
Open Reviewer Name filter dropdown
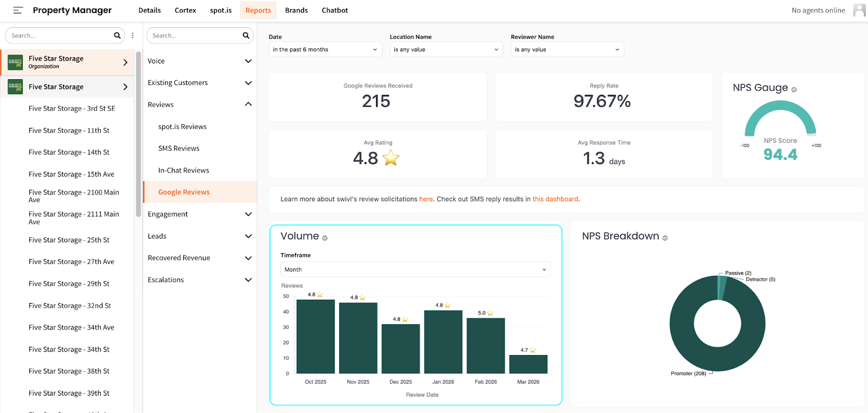[567, 49]
